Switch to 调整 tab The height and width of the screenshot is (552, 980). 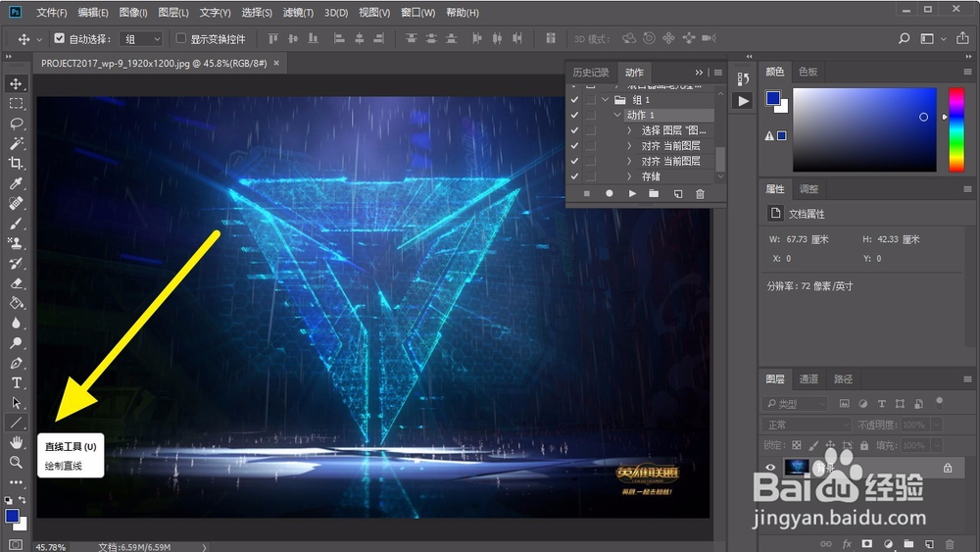tap(808, 189)
